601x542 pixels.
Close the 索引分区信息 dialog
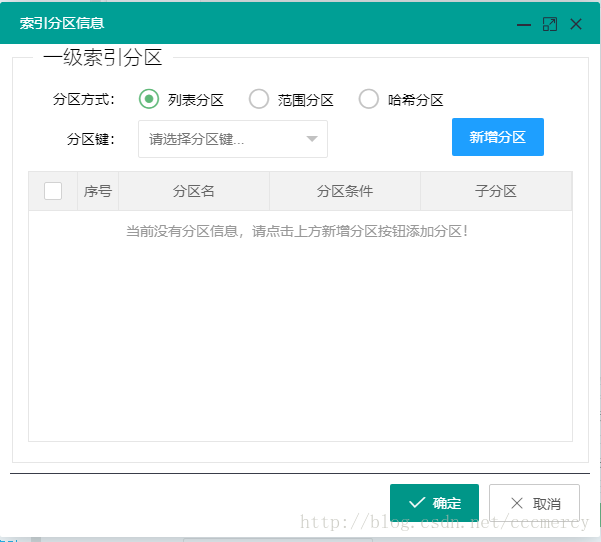tap(576, 24)
